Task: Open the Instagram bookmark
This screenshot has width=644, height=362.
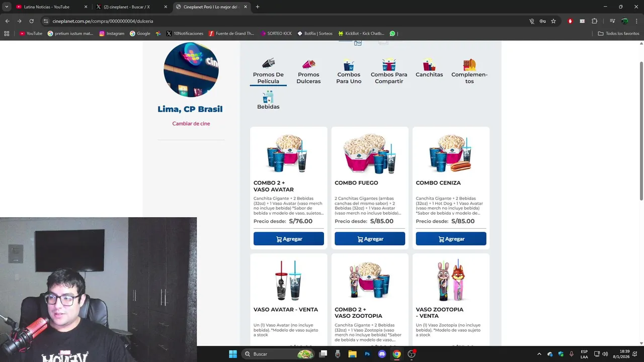Action: (x=112, y=34)
